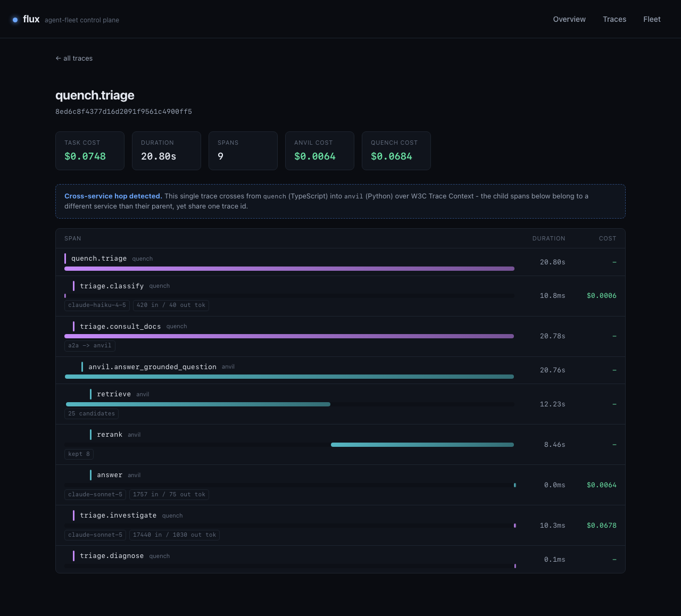Open the Fleet nav item
Image resolution: width=681 pixels, height=616 pixels.
[652, 19]
